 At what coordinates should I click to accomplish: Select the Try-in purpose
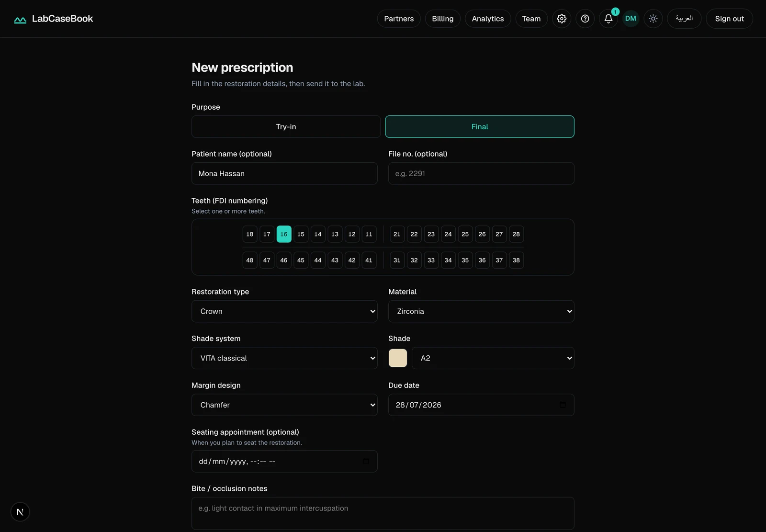286,127
